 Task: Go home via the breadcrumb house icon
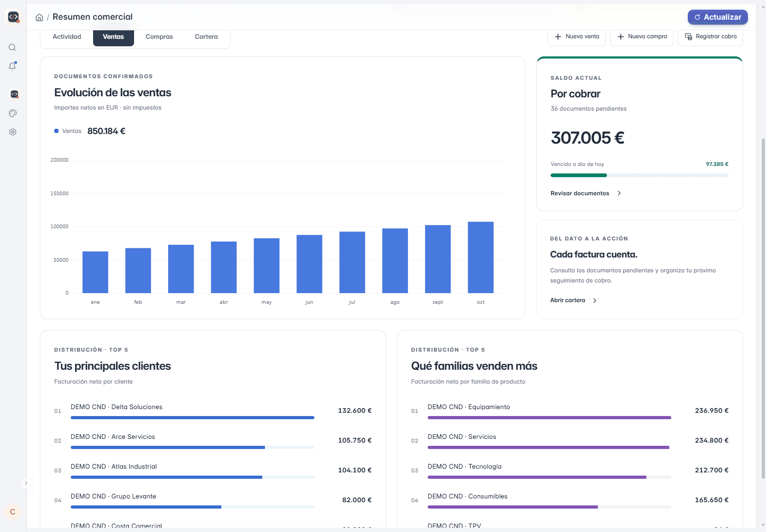pyautogui.click(x=39, y=18)
